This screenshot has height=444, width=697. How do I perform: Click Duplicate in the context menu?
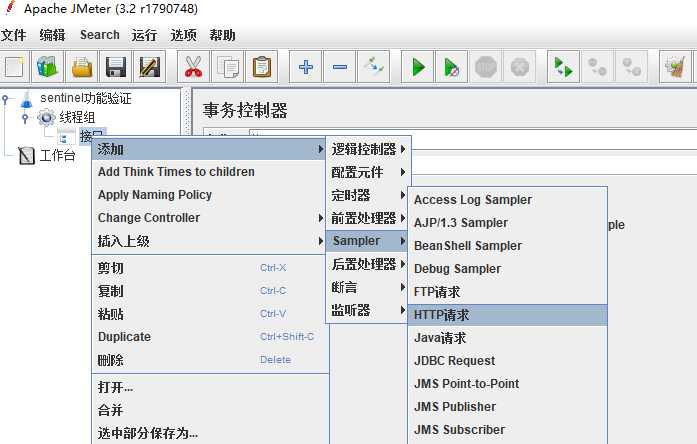pos(209,337)
